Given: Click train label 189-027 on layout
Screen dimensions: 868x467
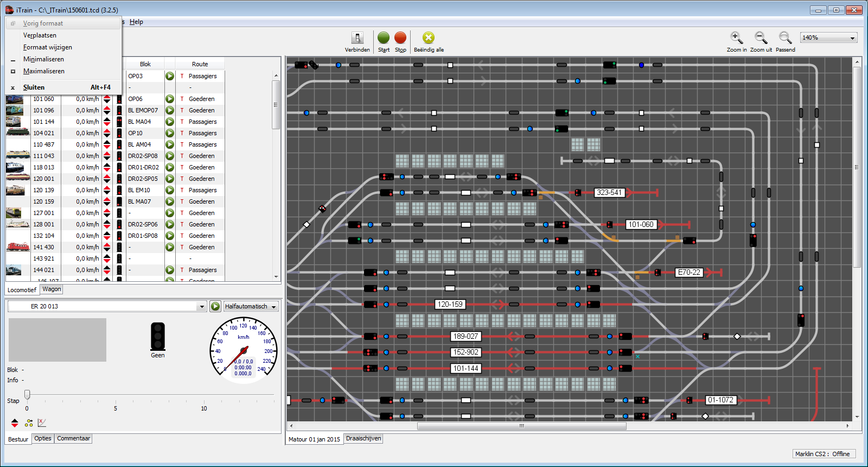Looking at the screenshot, I should 465,336.
